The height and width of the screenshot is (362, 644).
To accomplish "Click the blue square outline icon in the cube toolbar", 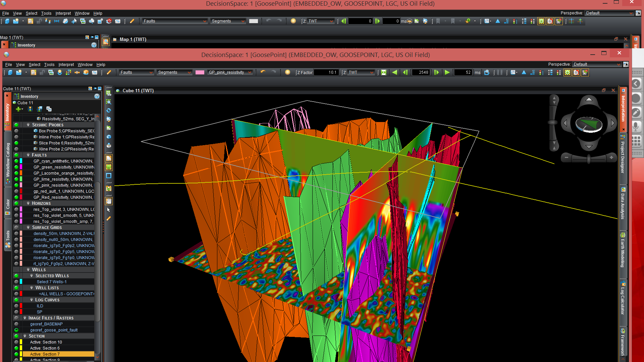I will (x=109, y=175).
